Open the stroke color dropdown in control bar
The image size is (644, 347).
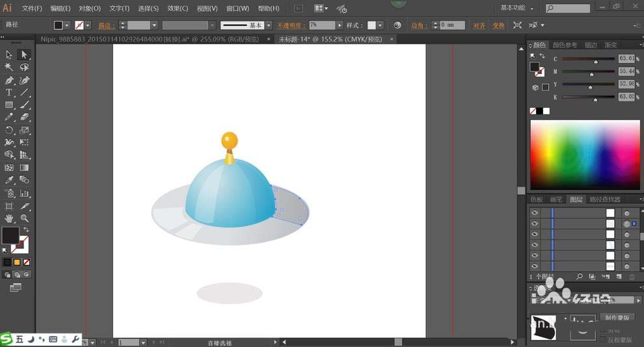(87, 25)
